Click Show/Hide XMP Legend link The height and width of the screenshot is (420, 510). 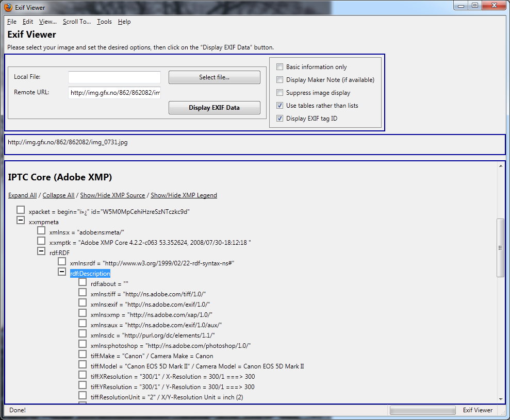(x=184, y=195)
